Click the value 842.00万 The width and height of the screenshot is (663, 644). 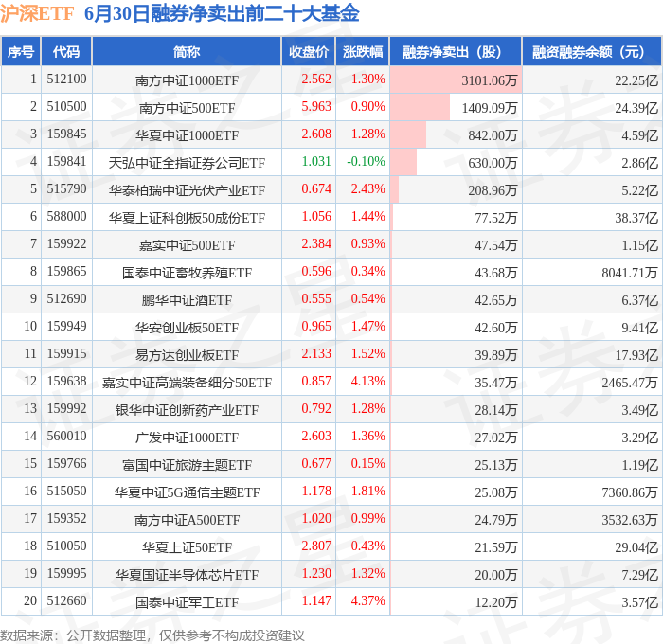tap(493, 135)
